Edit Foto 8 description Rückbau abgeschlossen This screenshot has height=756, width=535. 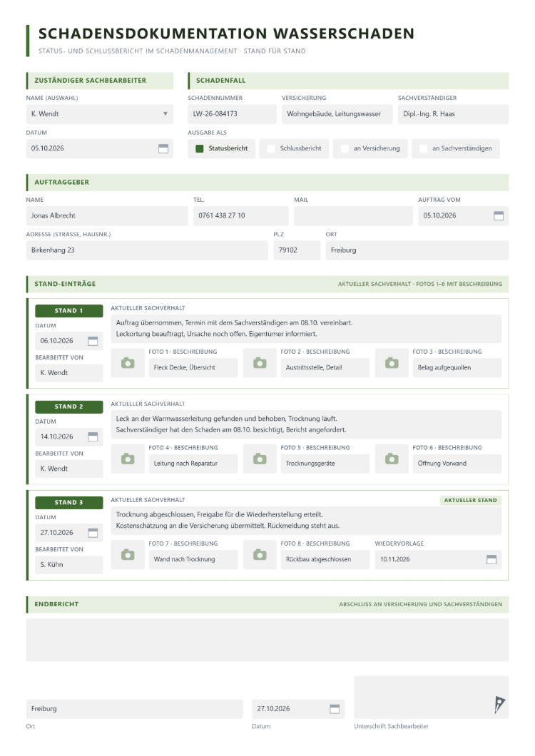325,559
